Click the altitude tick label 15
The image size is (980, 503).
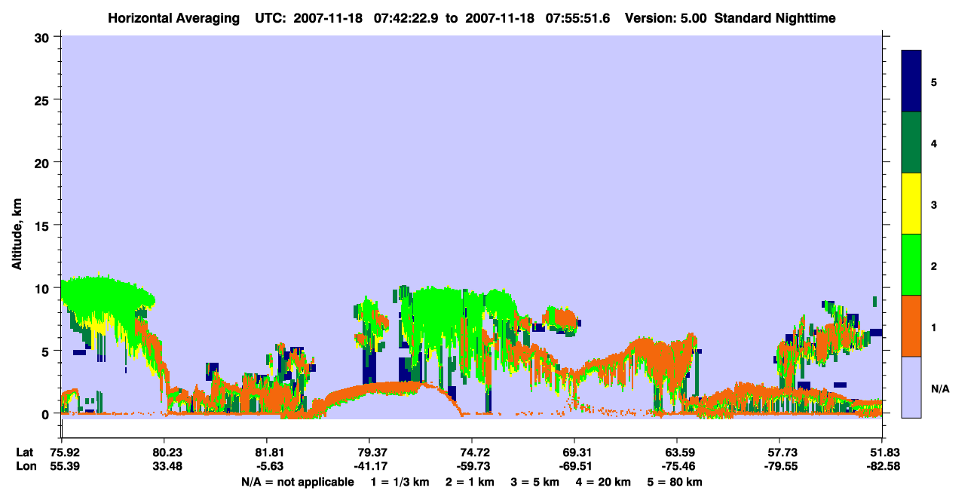[44, 225]
